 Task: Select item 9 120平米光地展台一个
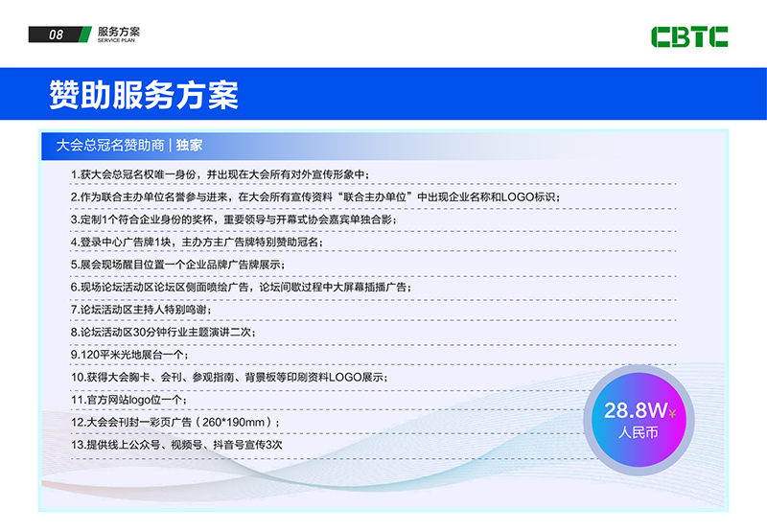[x=129, y=355]
